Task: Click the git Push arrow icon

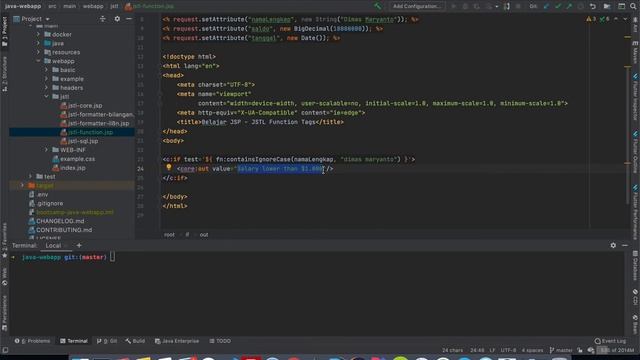Action: [569, 6]
